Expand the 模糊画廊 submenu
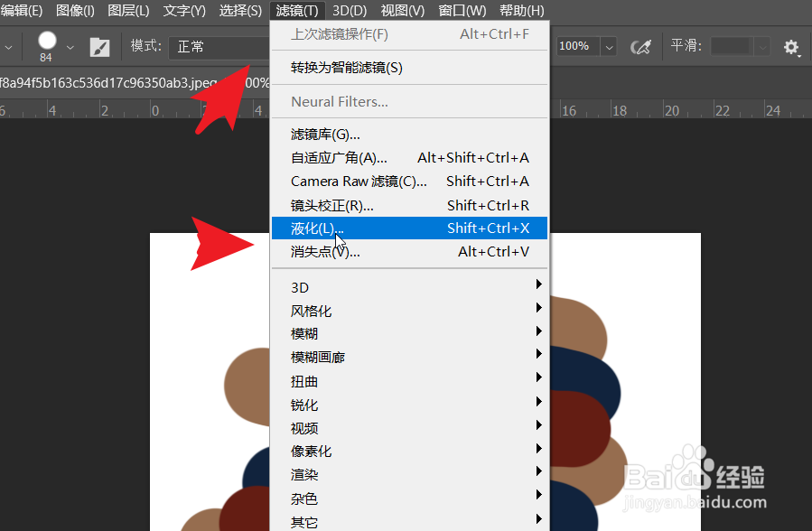This screenshot has width=812, height=531. coord(409,357)
